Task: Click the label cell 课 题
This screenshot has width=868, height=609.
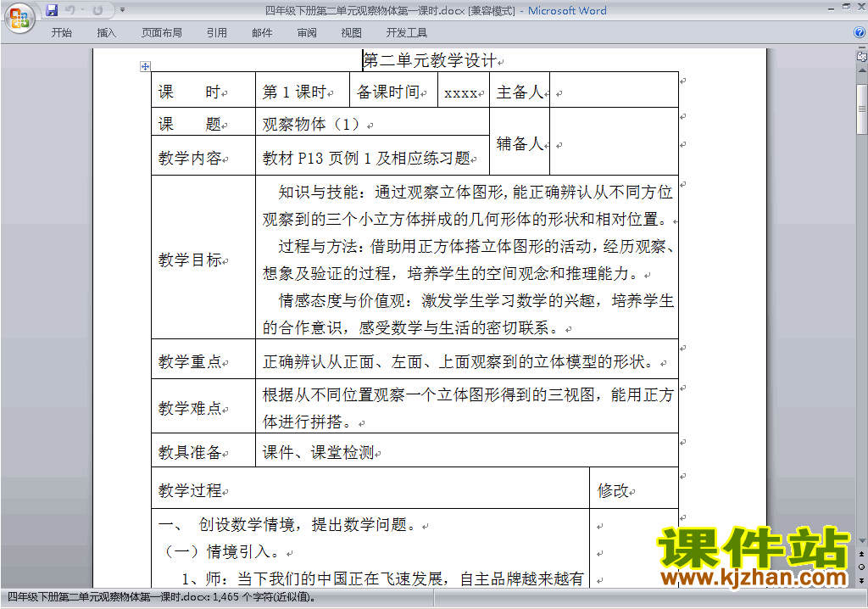Action: (203, 122)
